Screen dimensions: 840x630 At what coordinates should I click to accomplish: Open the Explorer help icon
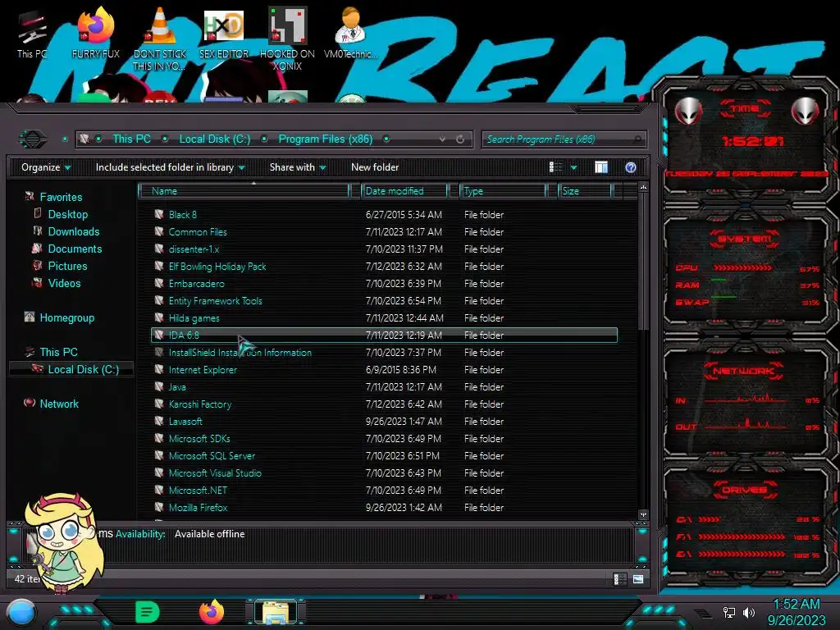pos(631,167)
